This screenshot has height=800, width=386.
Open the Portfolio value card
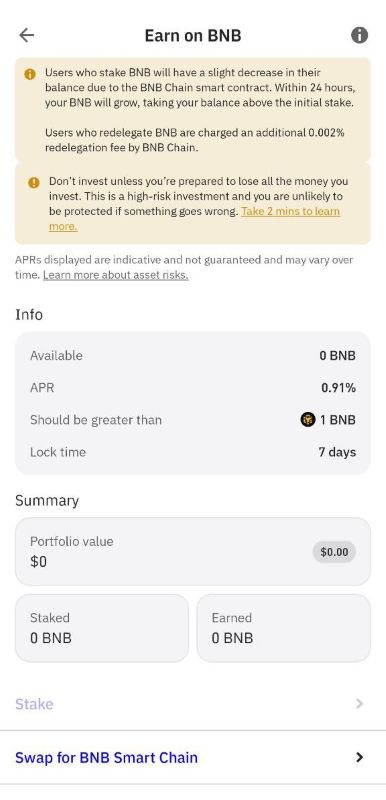193,552
